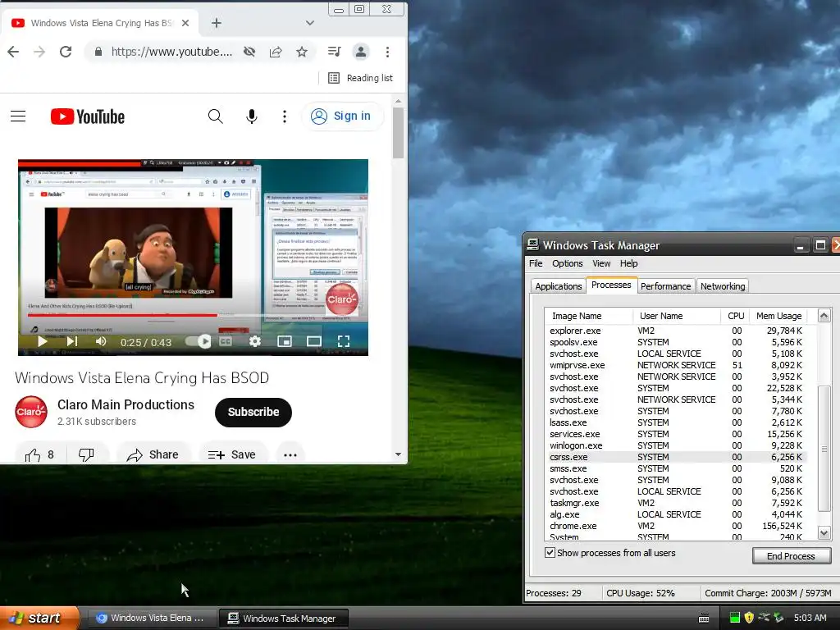840x630 pixels.
Task: Sort processes by User Name
Action: click(677, 316)
